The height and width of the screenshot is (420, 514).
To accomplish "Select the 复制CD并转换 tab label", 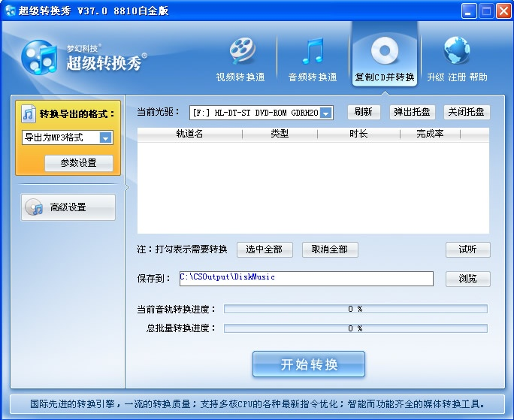I will [x=385, y=77].
